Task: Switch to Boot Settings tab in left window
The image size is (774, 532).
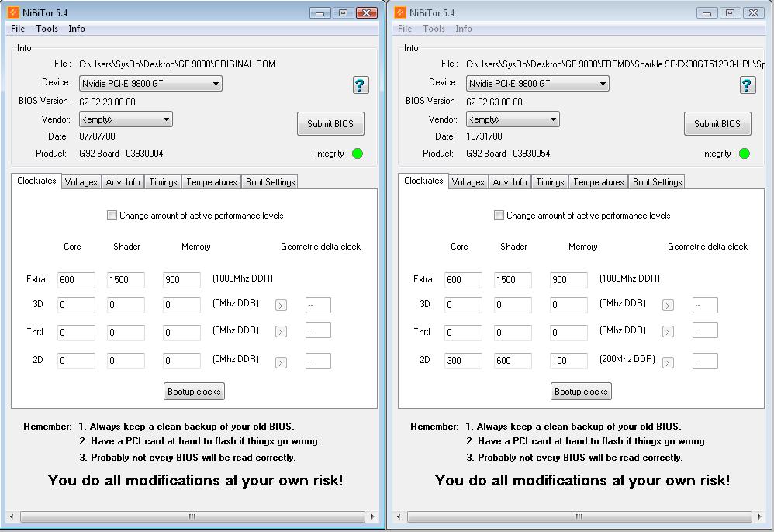Action: tap(270, 182)
